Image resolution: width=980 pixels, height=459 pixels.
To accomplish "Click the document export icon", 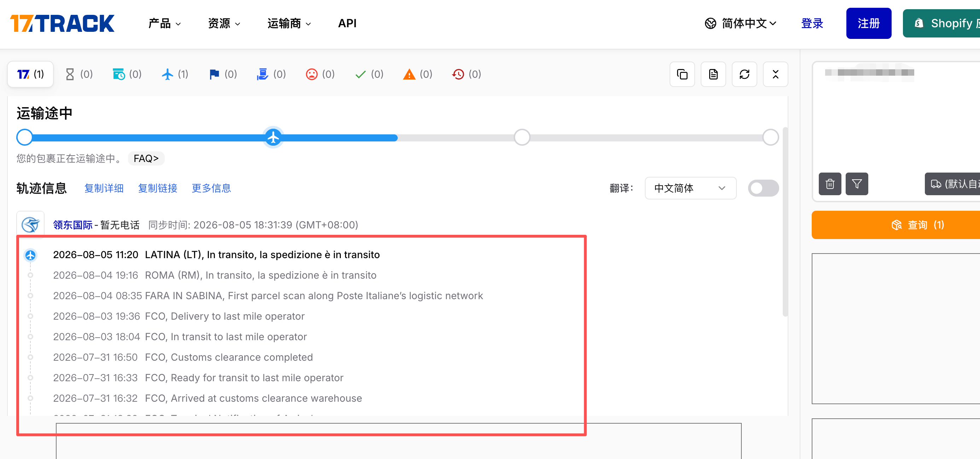I will point(713,74).
